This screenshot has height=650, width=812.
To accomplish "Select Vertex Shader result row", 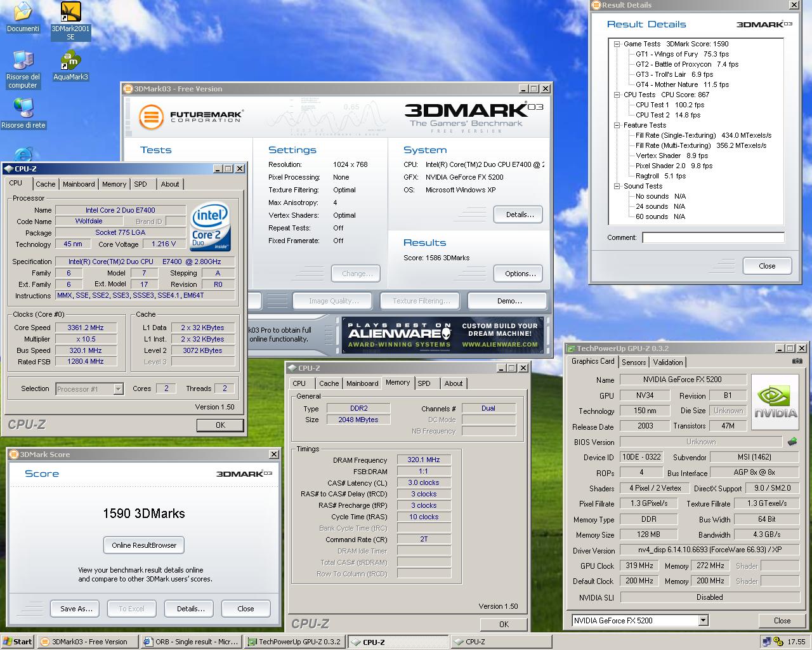I will (672, 156).
